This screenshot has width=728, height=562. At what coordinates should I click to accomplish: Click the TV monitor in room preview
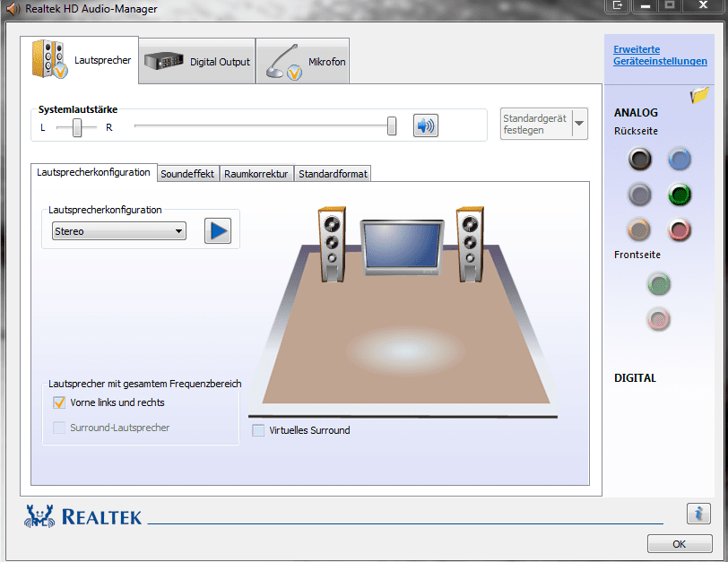(x=402, y=247)
